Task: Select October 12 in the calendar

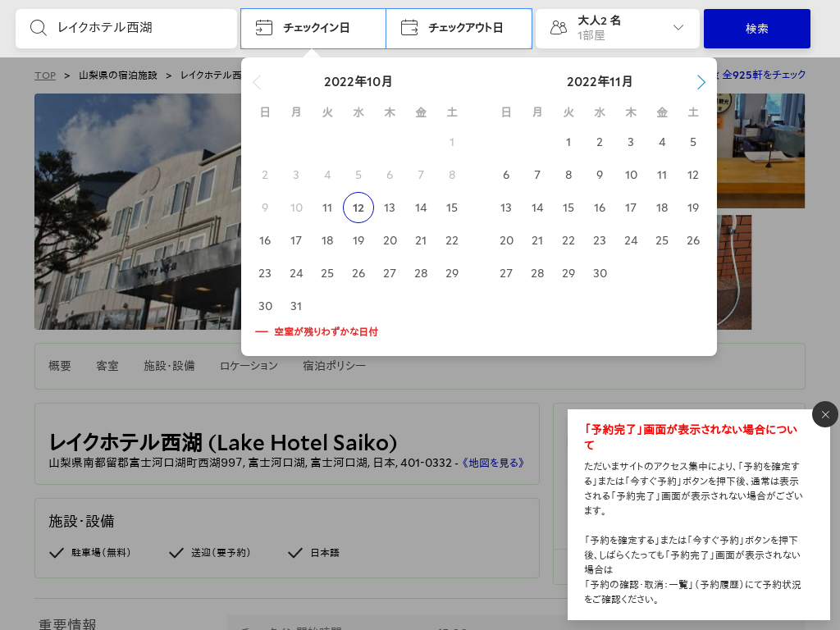Action: click(358, 208)
